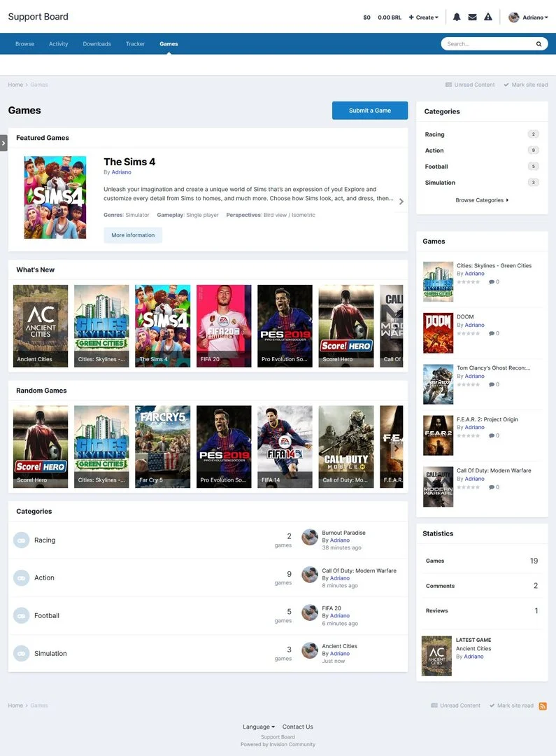Screen dimensions: 556x756
Task: Click the orange RSS feed icon
Action: (543, 706)
